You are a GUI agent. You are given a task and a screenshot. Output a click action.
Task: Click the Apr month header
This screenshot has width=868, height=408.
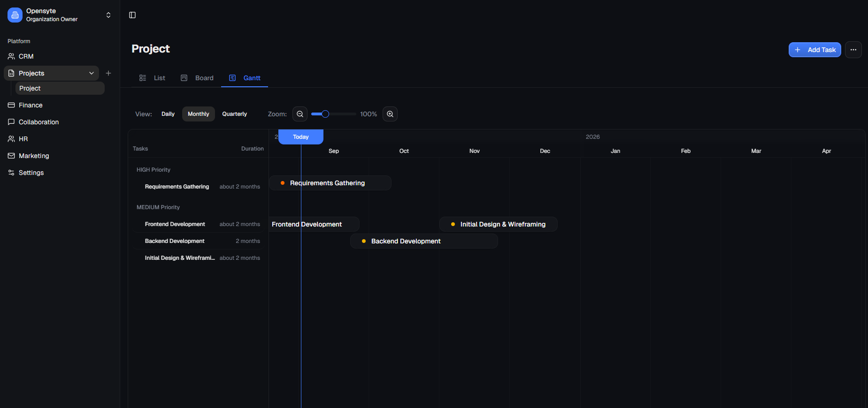(827, 151)
